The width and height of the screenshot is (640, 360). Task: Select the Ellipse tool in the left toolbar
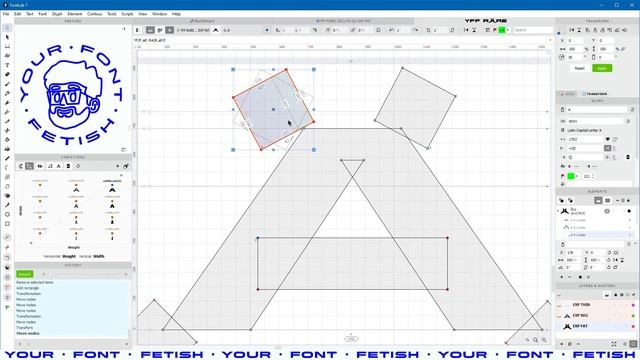point(7,214)
